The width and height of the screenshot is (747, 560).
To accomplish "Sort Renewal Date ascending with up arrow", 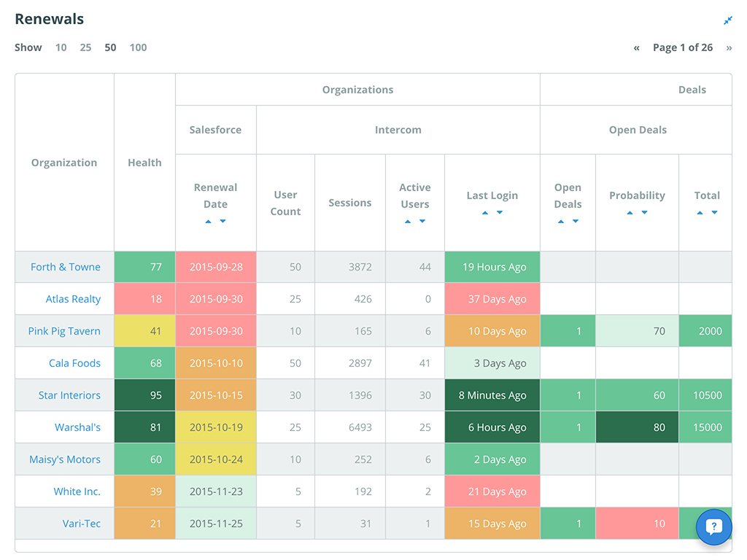I will click(209, 221).
